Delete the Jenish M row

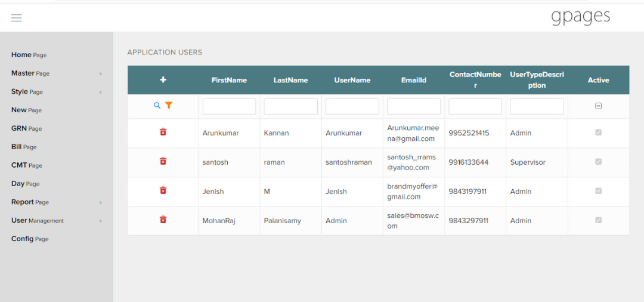(163, 190)
